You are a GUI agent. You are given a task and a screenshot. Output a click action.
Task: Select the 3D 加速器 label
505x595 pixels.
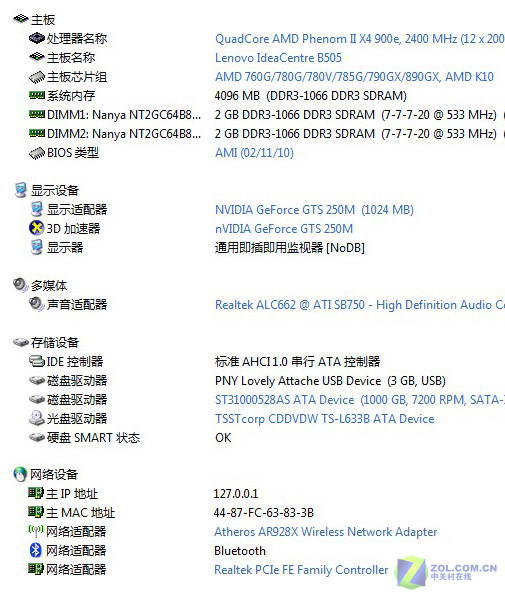(73, 228)
